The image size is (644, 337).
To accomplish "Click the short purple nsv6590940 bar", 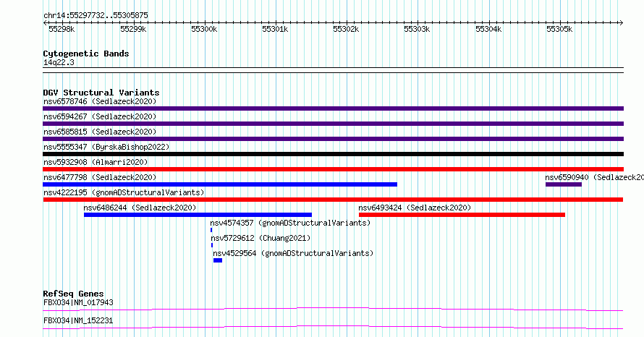I will 564,184.
